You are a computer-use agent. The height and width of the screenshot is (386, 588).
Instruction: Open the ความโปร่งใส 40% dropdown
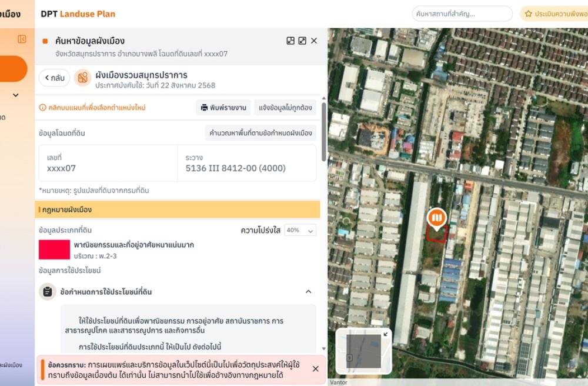(300, 230)
